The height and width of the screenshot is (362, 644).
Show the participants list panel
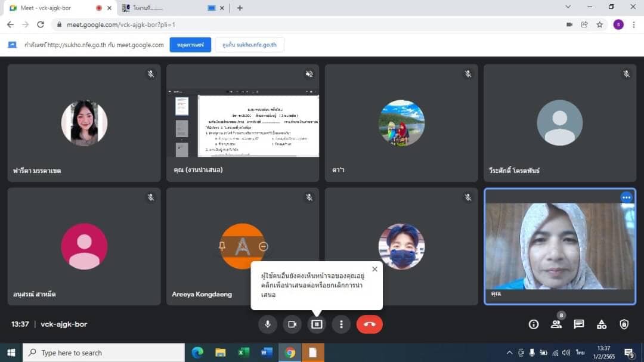coord(556,324)
